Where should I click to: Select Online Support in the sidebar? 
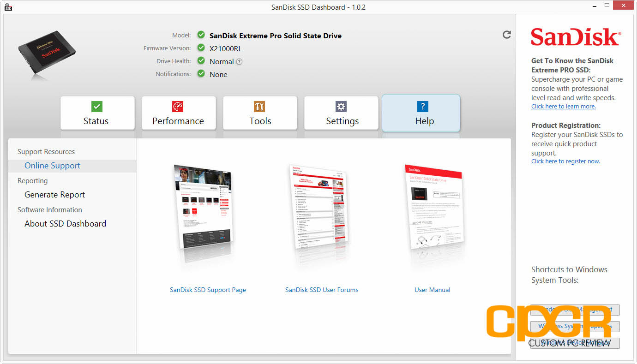click(x=72, y=166)
